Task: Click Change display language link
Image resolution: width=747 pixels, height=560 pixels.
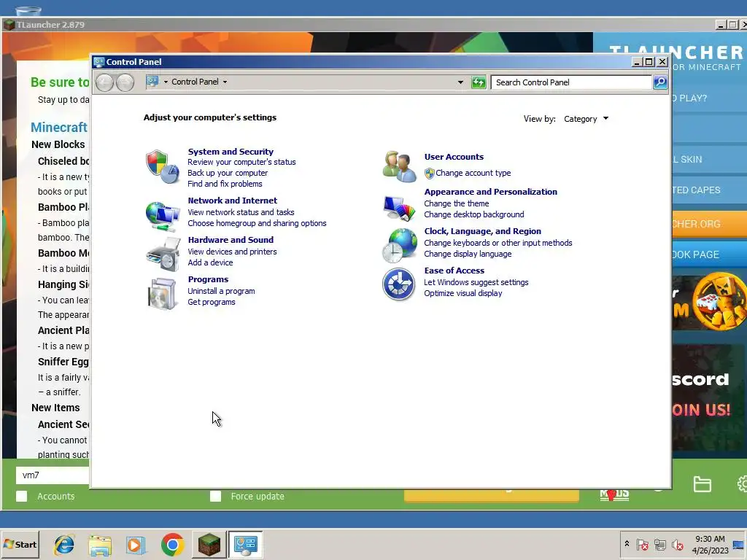Action: tap(468, 254)
